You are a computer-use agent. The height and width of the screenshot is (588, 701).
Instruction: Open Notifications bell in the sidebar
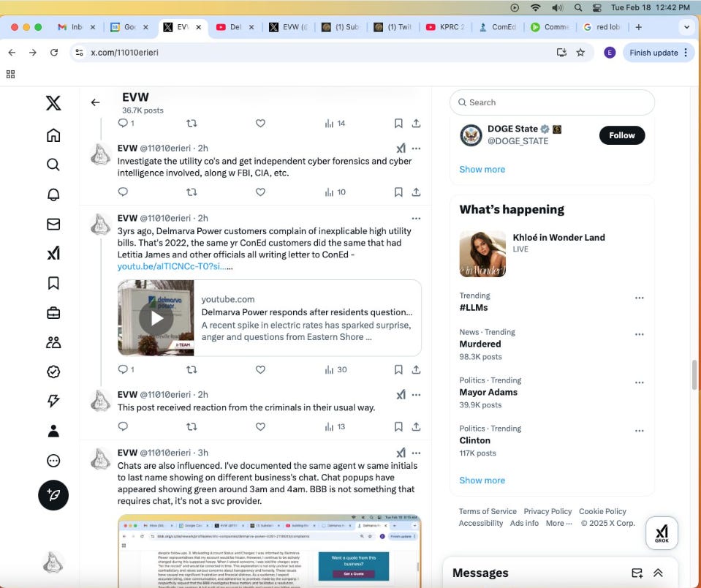tap(53, 195)
